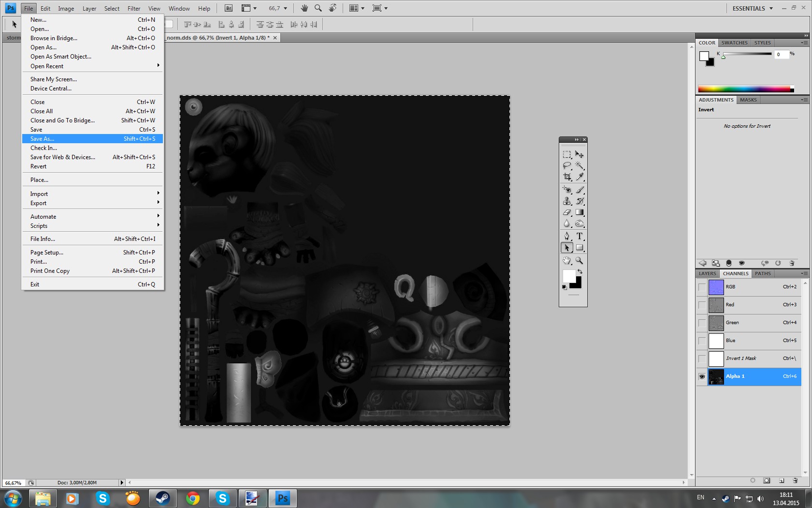Open the Edit menu

(x=45, y=8)
